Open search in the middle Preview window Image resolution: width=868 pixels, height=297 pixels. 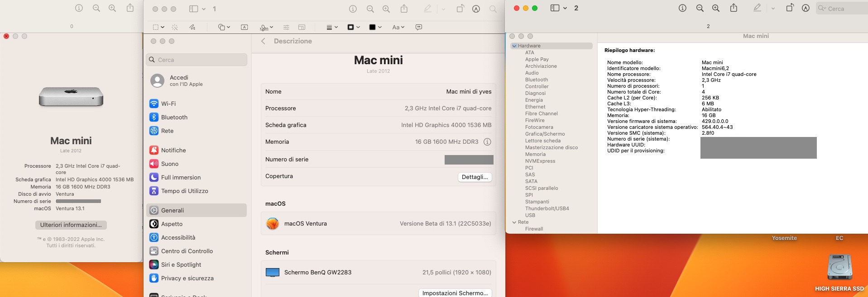493,9
